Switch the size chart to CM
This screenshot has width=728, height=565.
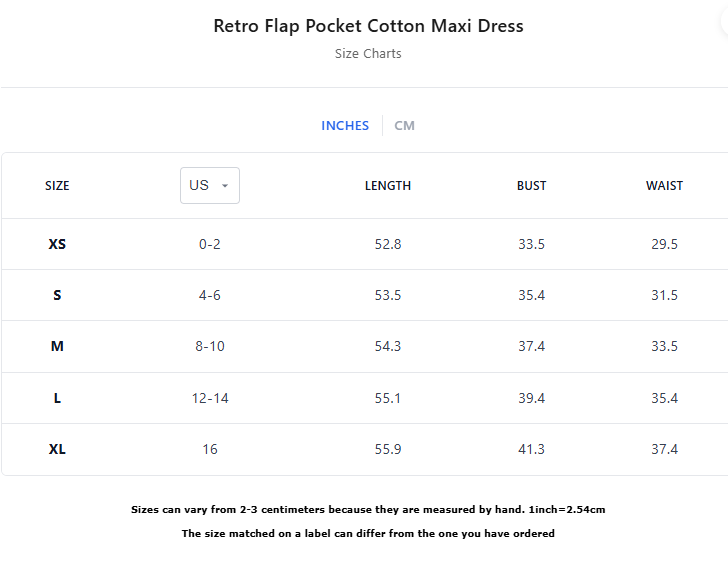404,126
